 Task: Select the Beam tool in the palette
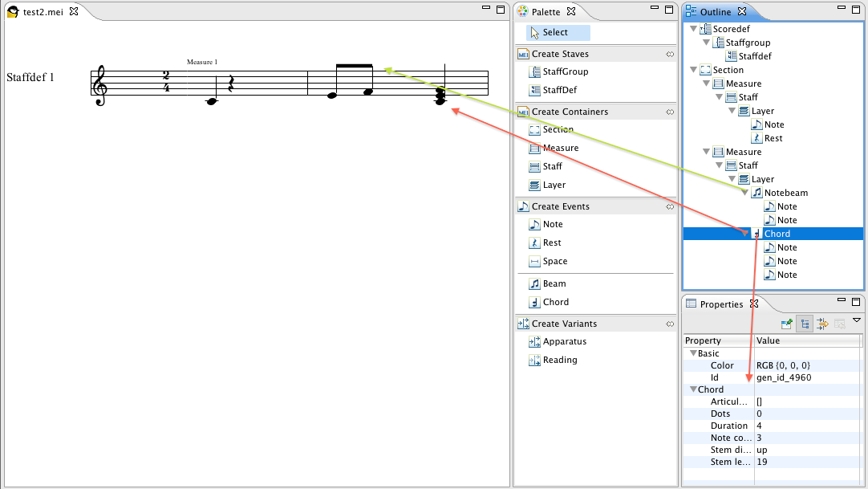click(x=554, y=283)
